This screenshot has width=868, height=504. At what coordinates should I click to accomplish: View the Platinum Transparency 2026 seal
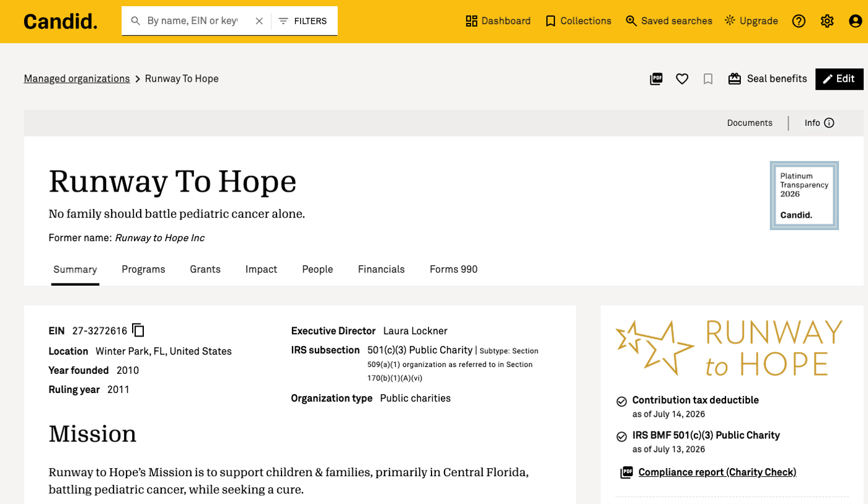pyautogui.click(x=804, y=195)
